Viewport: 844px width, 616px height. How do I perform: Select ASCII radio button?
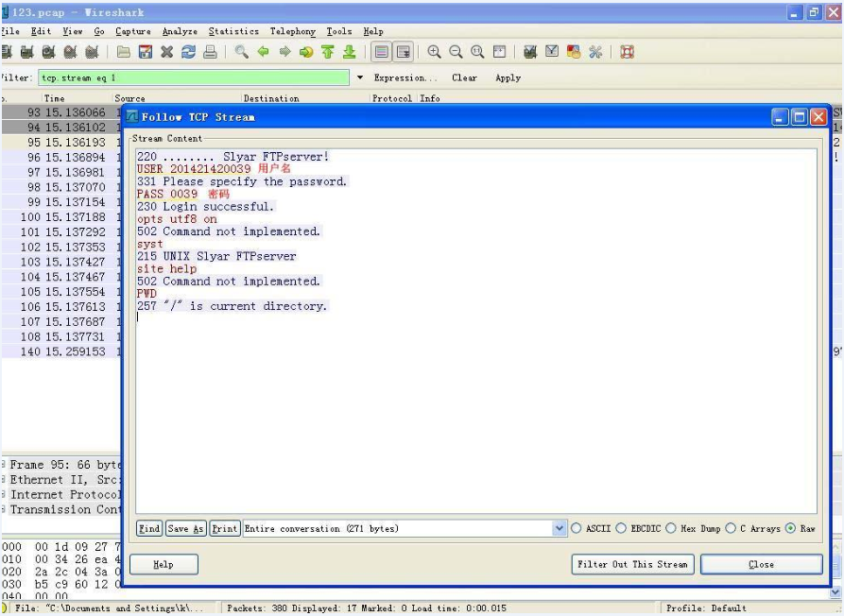pos(576,528)
